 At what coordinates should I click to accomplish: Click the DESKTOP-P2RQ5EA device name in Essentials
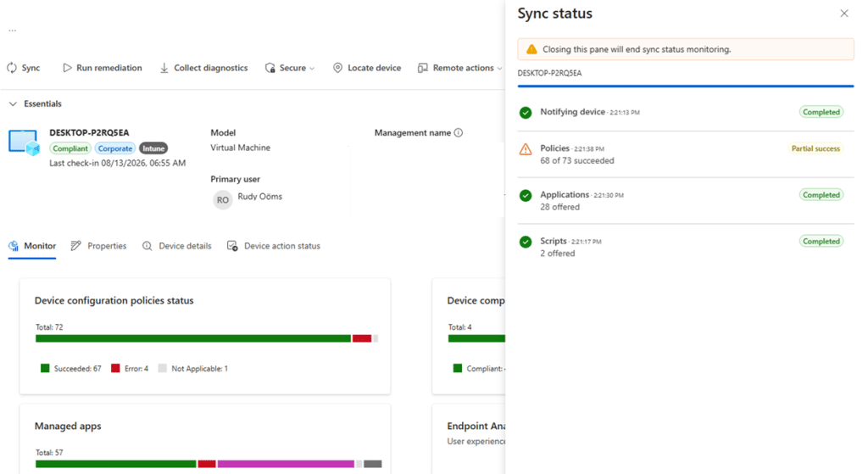point(89,132)
